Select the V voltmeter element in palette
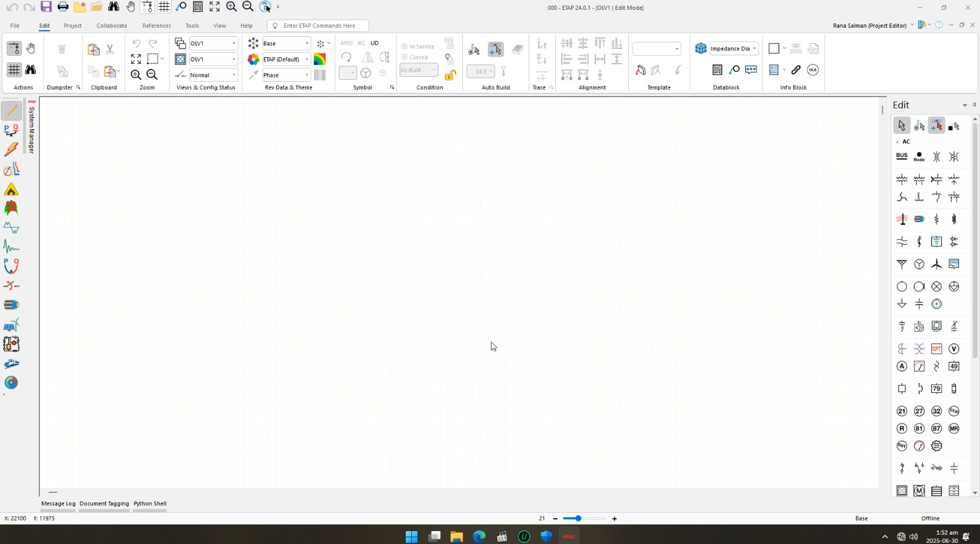 pyautogui.click(x=954, y=349)
